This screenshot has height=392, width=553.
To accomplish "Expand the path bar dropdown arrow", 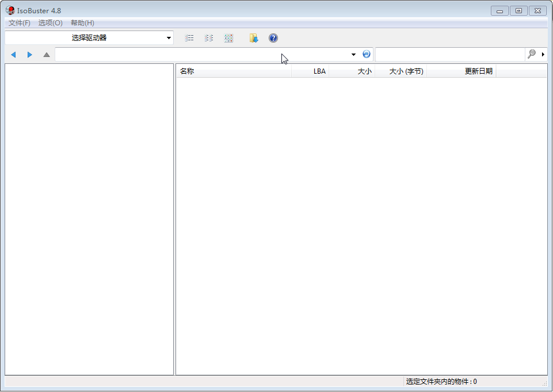I will [353, 55].
